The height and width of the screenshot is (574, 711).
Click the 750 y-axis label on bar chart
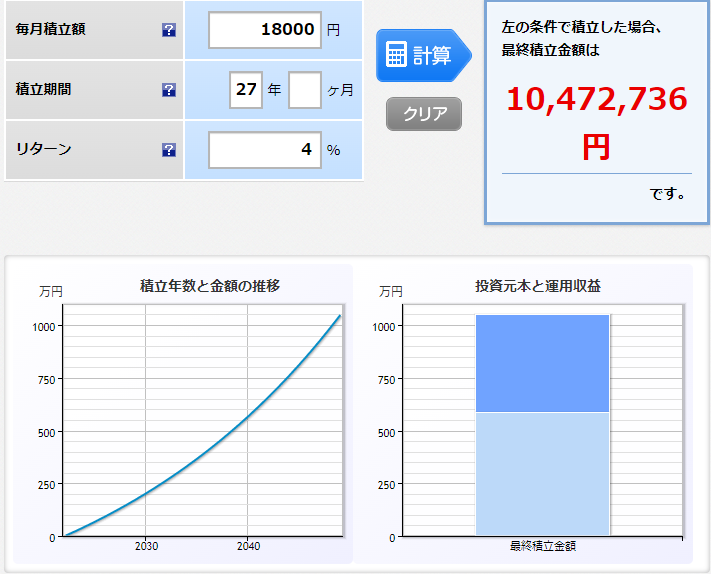pyautogui.click(x=386, y=380)
